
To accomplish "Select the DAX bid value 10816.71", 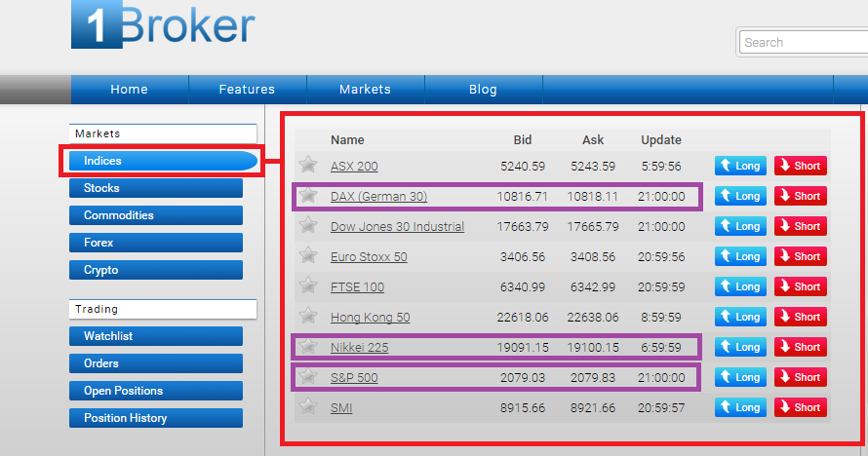I will click(522, 197).
